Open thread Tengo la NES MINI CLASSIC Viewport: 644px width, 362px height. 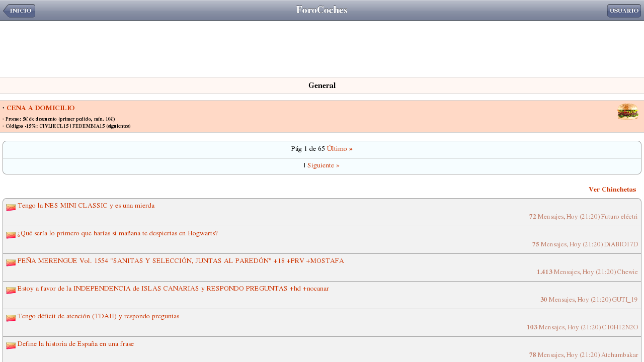click(x=86, y=206)
